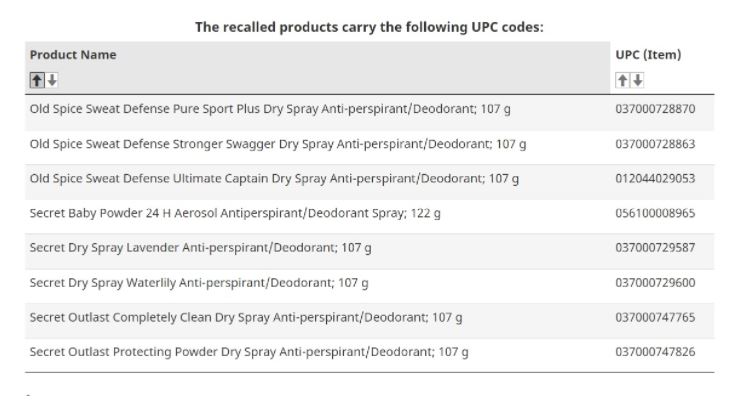The width and height of the screenshot is (741, 404).
Task: Click UPC code 037000728870
Action: tap(655, 108)
